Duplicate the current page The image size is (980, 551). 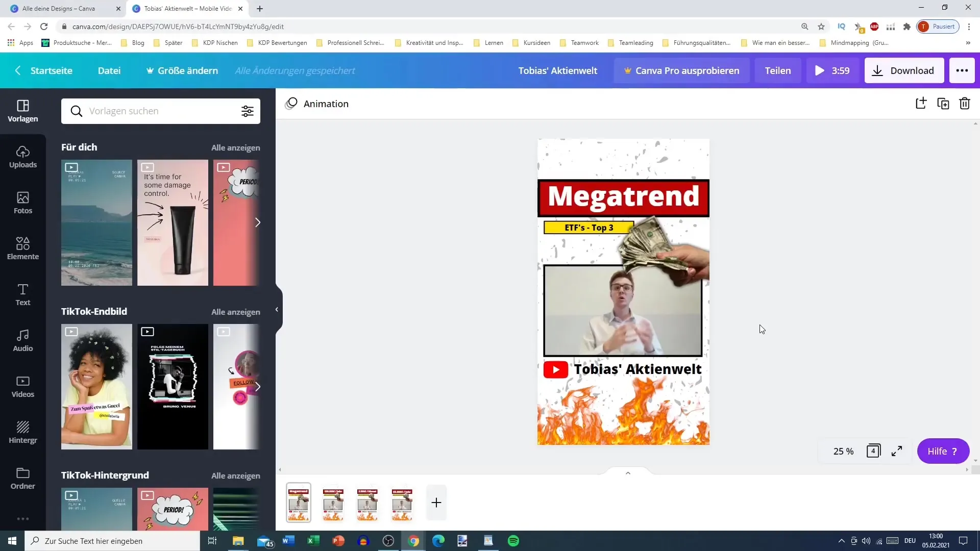(x=943, y=104)
